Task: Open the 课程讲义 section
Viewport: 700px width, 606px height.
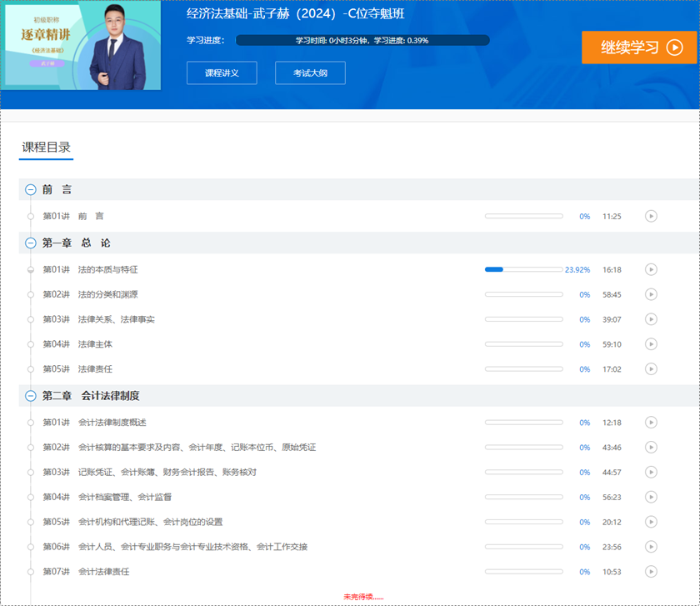Action: click(x=222, y=73)
